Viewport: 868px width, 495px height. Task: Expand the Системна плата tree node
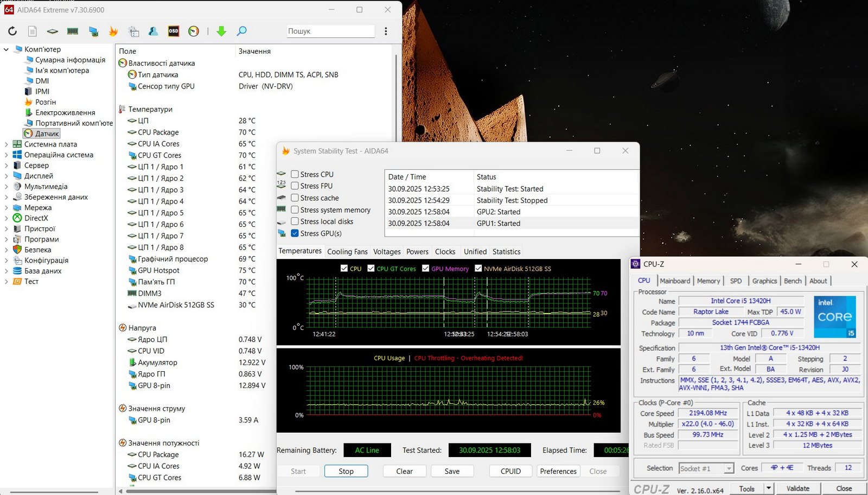[7, 144]
